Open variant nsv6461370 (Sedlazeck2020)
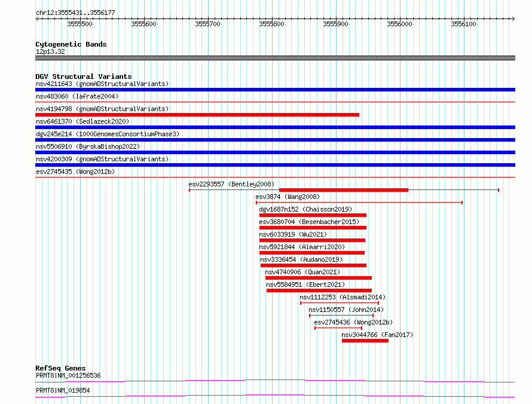This screenshot has height=404, width=532. 82,121
